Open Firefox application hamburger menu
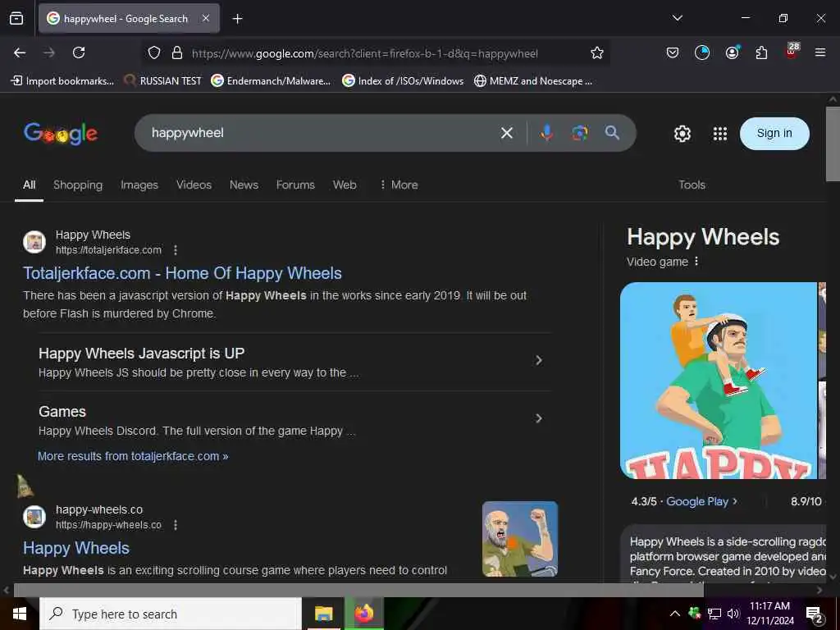This screenshot has height=630, width=840. coord(820,52)
